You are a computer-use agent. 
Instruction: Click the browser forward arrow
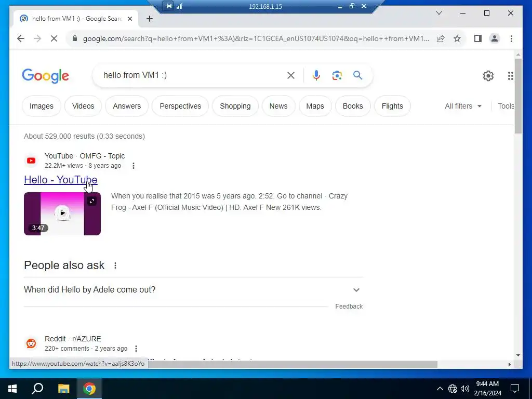[x=37, y=38]
